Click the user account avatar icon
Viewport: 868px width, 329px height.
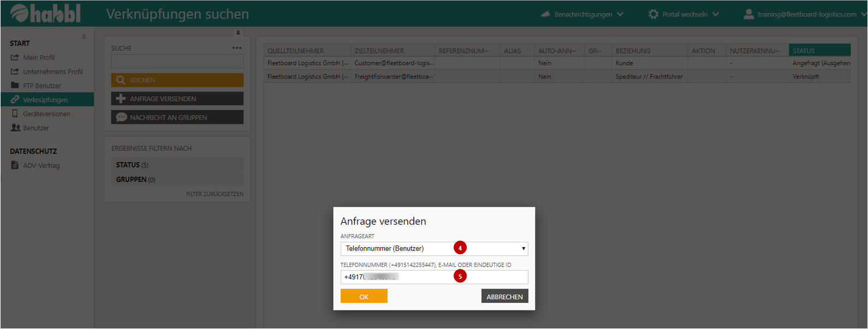click(x=748, y=14)
